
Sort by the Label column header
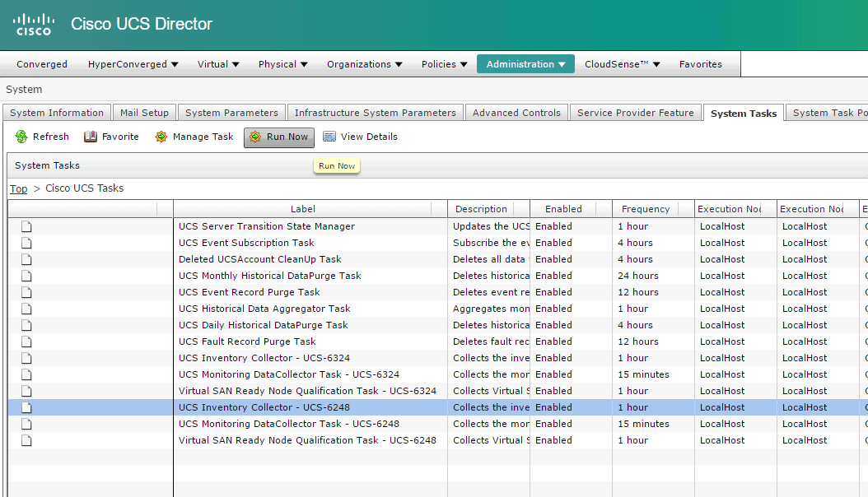pos(303,209)
